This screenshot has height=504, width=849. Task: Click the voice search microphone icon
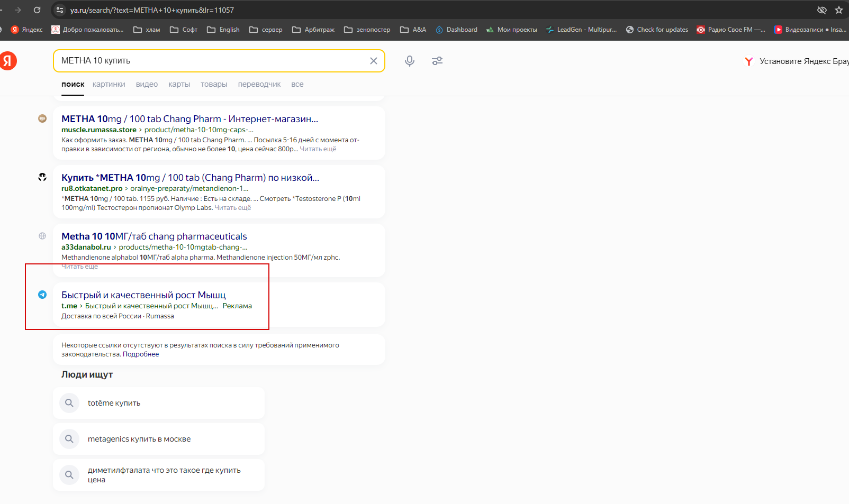point(409,61)
